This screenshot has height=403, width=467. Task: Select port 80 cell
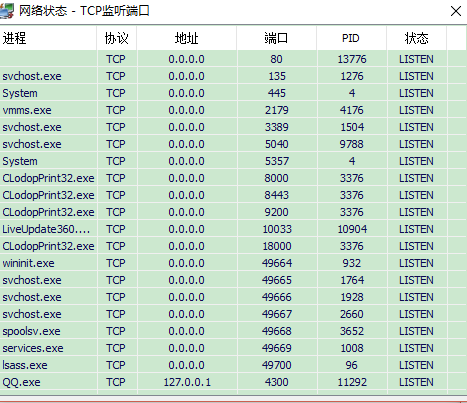coord(277,59)
